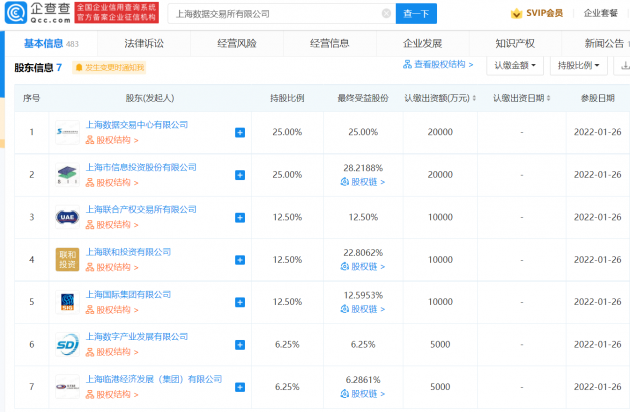Open shareholder 上海国际集团有限公司
This screenshot has height=412, width=630.
[128, 295]
